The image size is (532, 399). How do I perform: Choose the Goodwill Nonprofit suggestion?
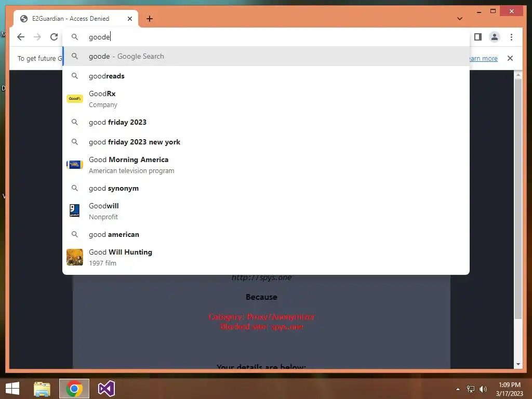(266, 211)
